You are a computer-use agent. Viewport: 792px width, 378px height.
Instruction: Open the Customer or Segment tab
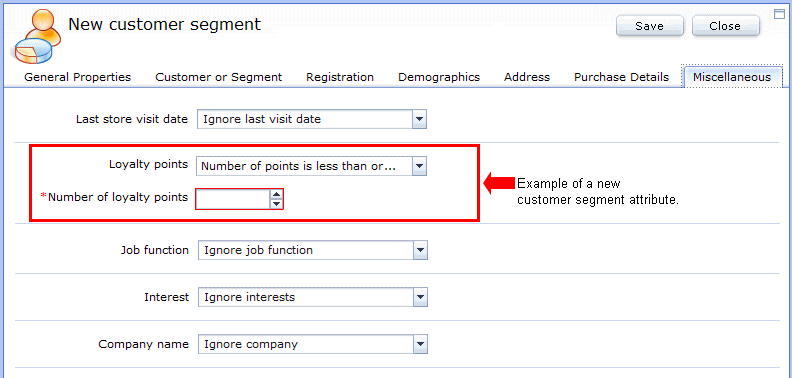(x=218, y=77)
